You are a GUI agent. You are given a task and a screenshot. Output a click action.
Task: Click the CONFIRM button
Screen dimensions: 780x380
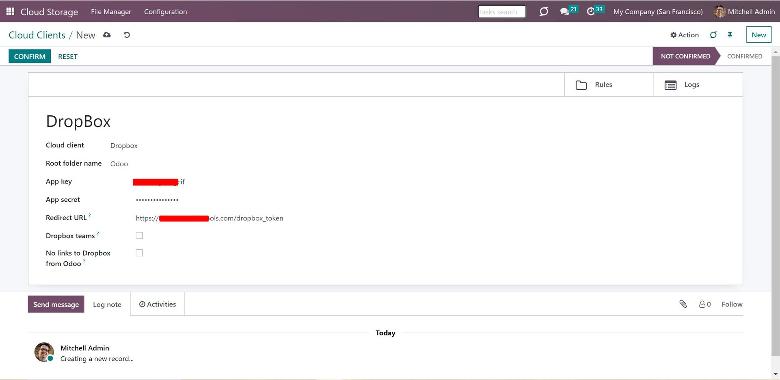(x=29, y=56)
